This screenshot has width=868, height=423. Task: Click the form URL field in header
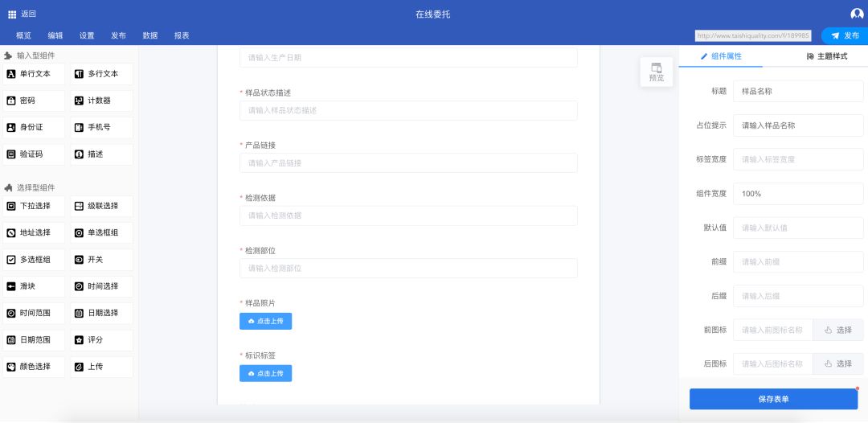[753, 35]
